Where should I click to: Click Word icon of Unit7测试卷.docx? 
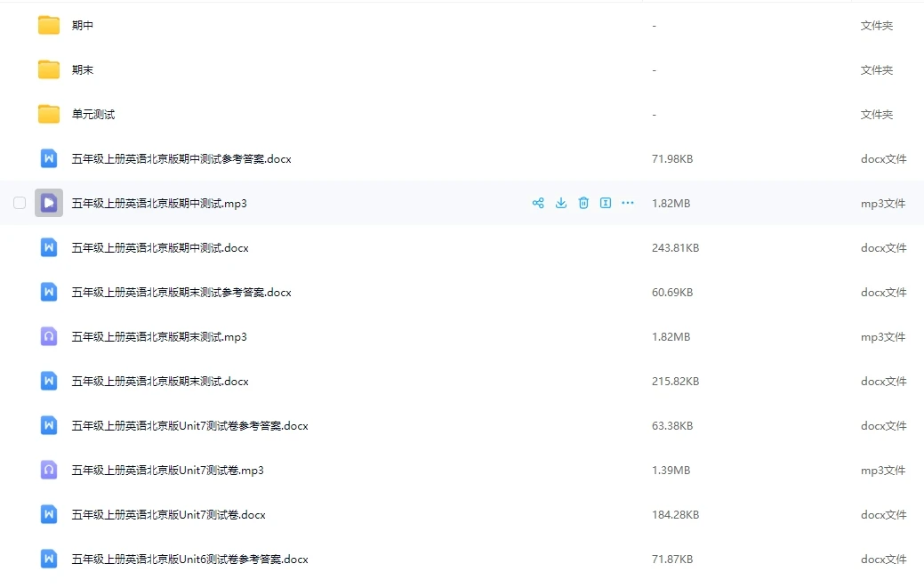(49, 514)
